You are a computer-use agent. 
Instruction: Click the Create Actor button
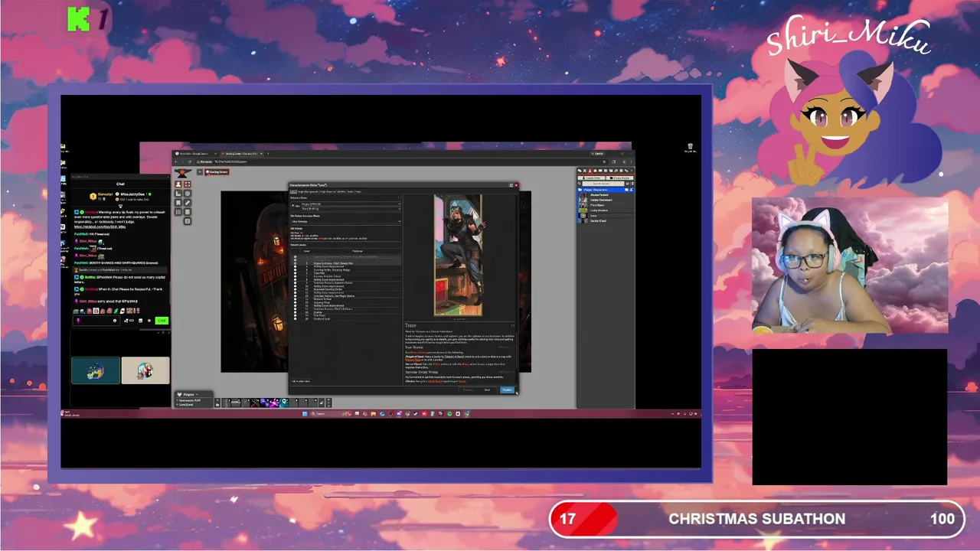coord(591,178)
